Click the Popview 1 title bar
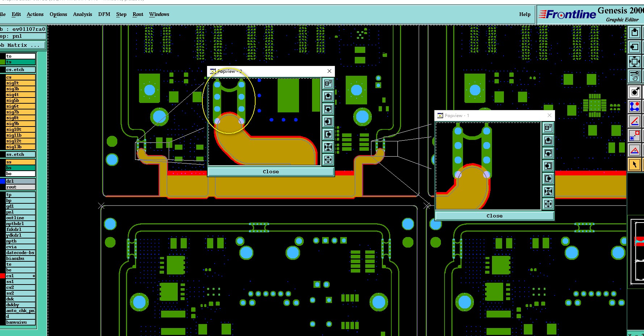This screenshot has height=336, width=644. click(x=494, y=116)
